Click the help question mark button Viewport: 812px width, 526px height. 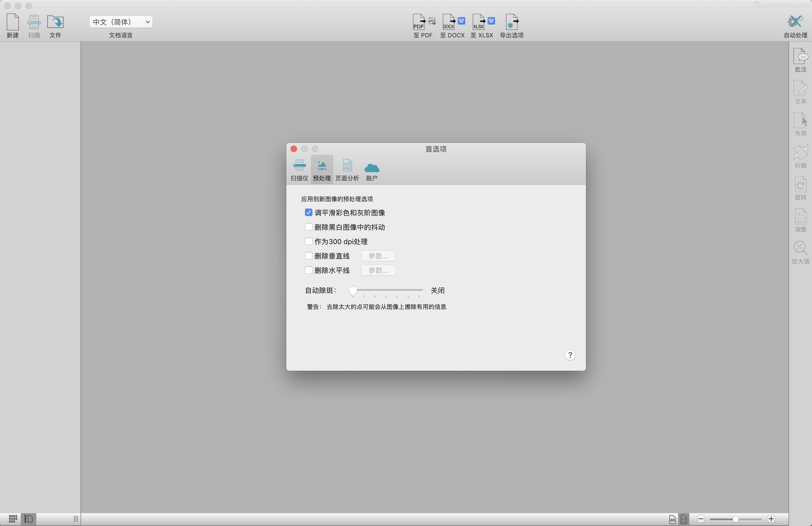570,355
